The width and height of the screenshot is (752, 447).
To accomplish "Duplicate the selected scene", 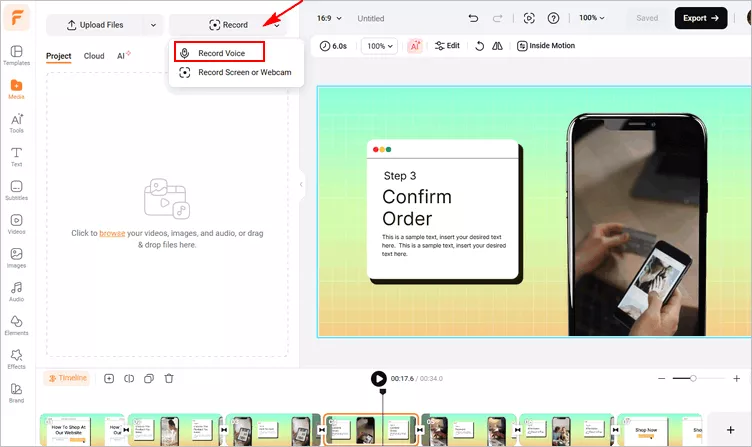I will click(x=149, y=378).
